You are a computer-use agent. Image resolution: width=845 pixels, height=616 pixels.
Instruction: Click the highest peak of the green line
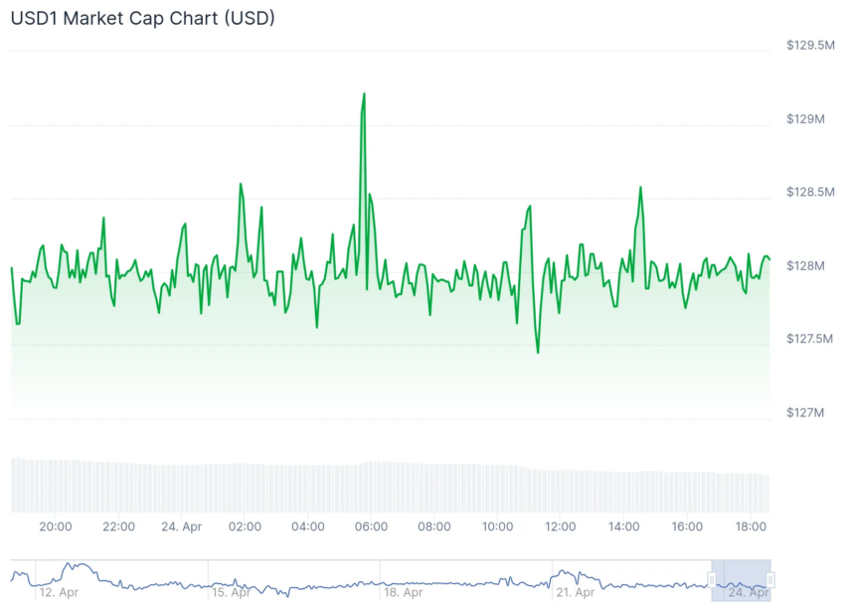[x=365, y=94]
